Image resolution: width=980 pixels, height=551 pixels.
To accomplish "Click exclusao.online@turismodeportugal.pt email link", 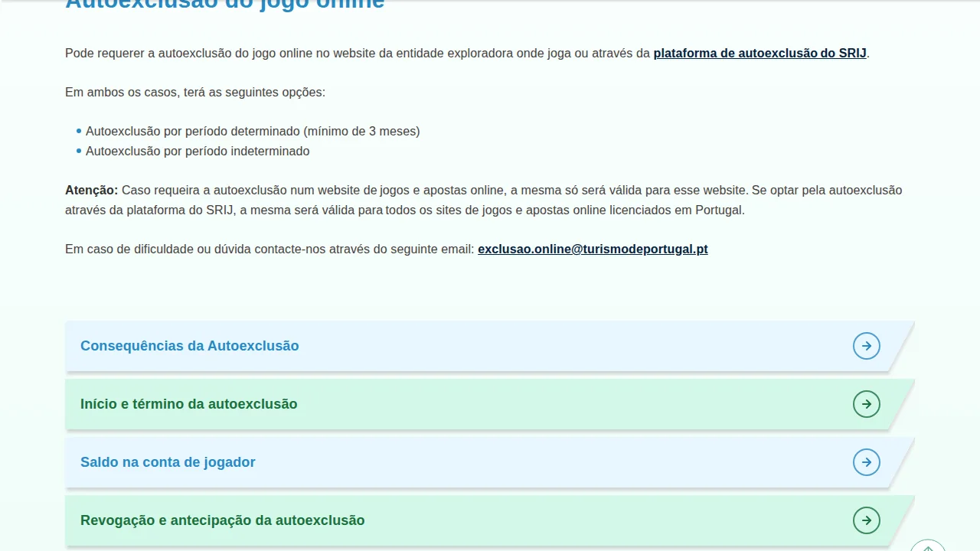I will [x=593, y=249].
